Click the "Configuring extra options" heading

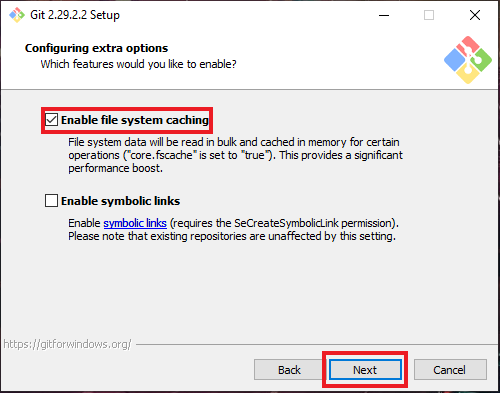coord(96,48)
